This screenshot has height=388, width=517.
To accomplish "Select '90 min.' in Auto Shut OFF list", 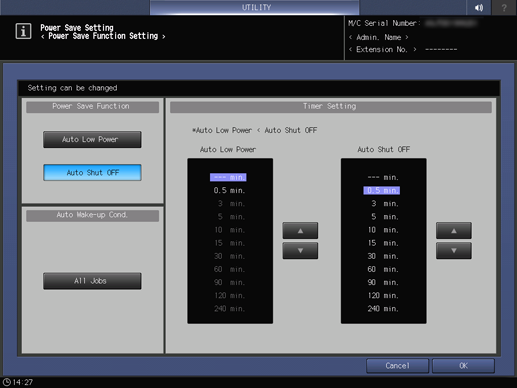I will 383,282.
